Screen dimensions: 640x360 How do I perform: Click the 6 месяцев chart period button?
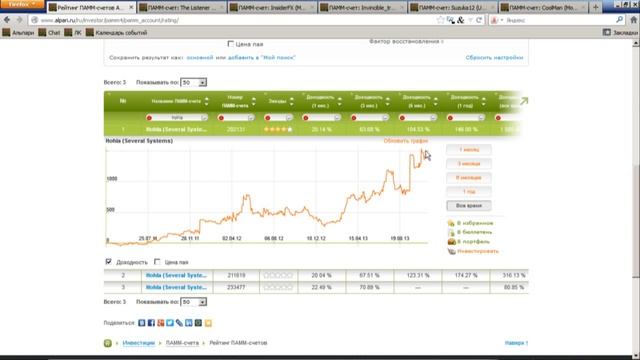click(x=469, y=178)
